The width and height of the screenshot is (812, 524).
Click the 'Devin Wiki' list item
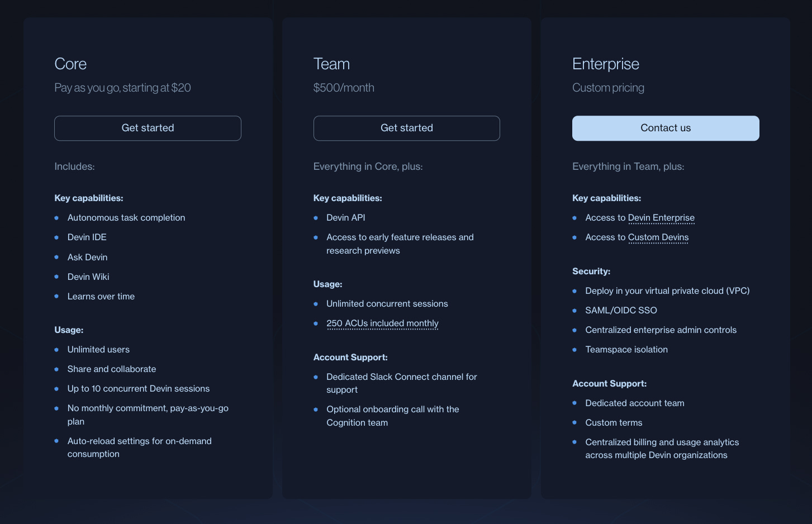[88, 277]
